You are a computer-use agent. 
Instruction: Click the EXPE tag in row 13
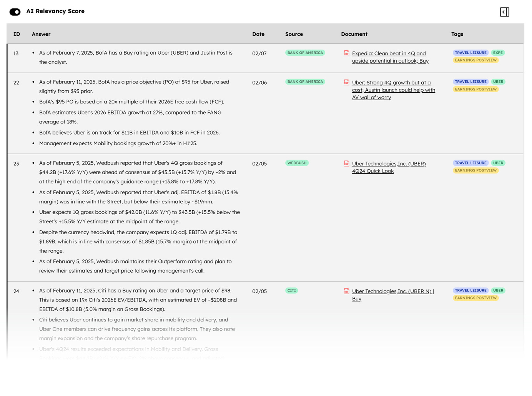coord(498,53)
